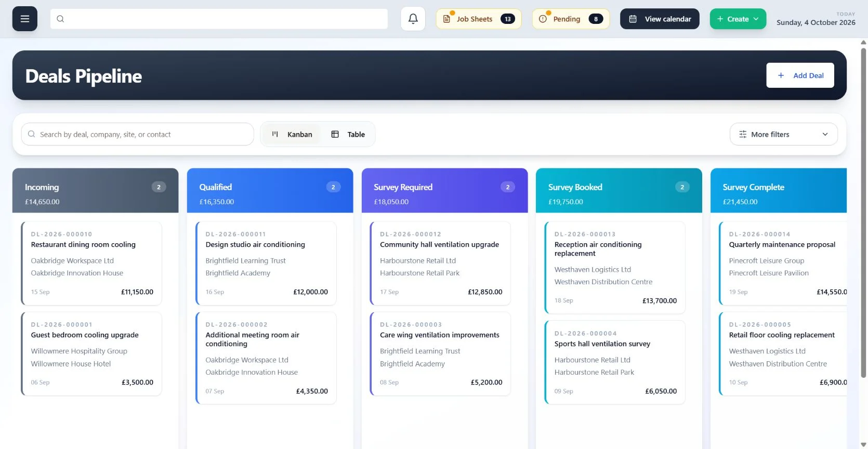Screen dimensions: 868x449
Task: Open Community hall ventilation upgrade deal
Action: tap(441, 263)
